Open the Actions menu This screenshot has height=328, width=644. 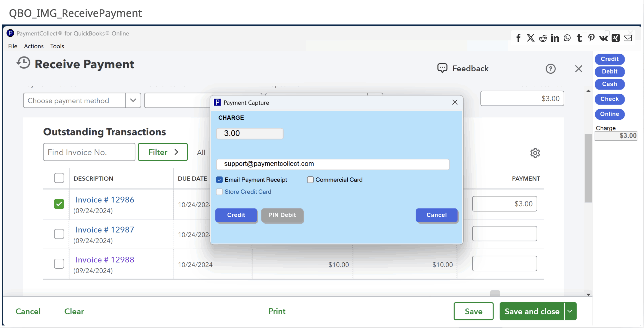pos(34,46)
